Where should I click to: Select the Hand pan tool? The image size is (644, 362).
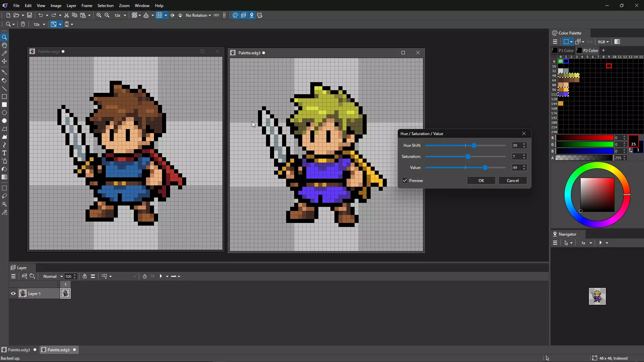[4, 45]
